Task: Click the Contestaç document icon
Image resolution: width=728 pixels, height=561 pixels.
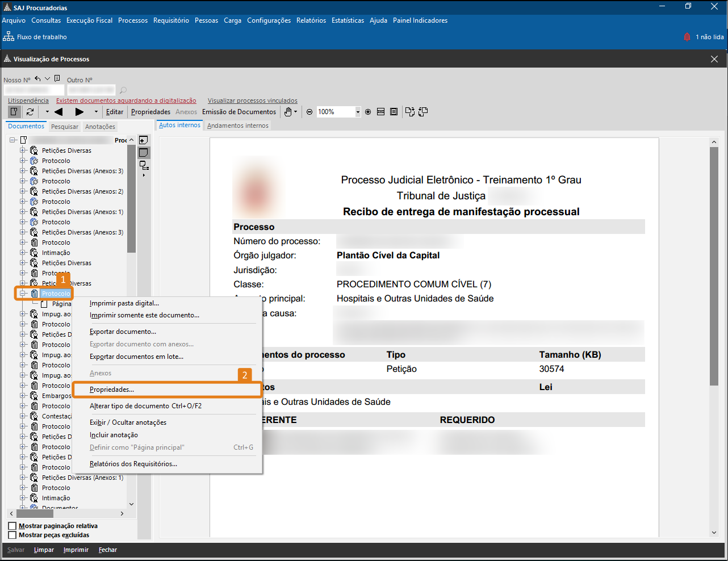Action: [34, 416]
